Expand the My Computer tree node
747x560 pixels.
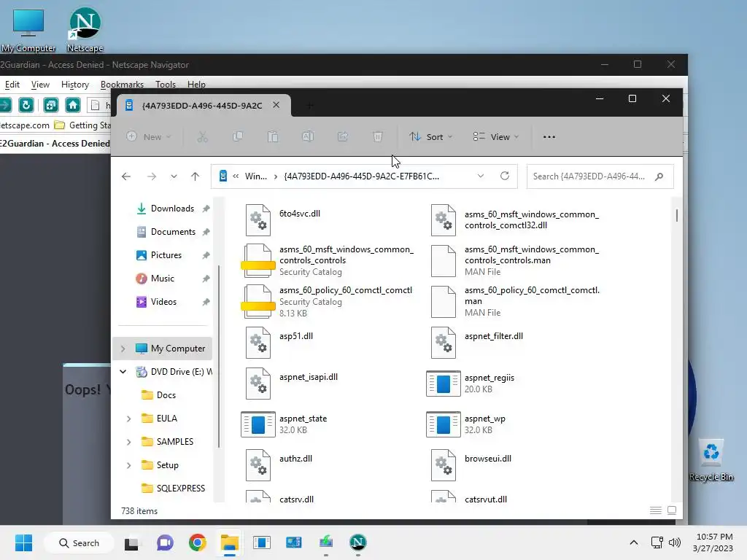(x=123, y=349)
